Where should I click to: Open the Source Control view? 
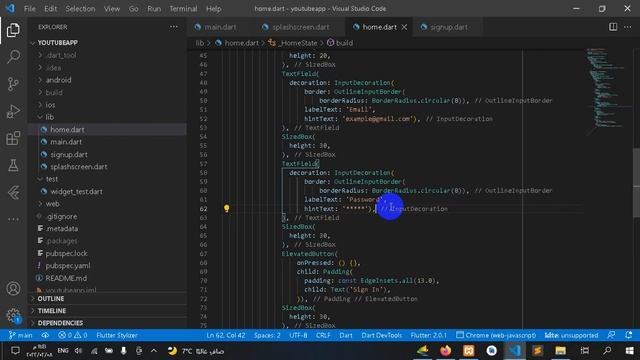13,84
